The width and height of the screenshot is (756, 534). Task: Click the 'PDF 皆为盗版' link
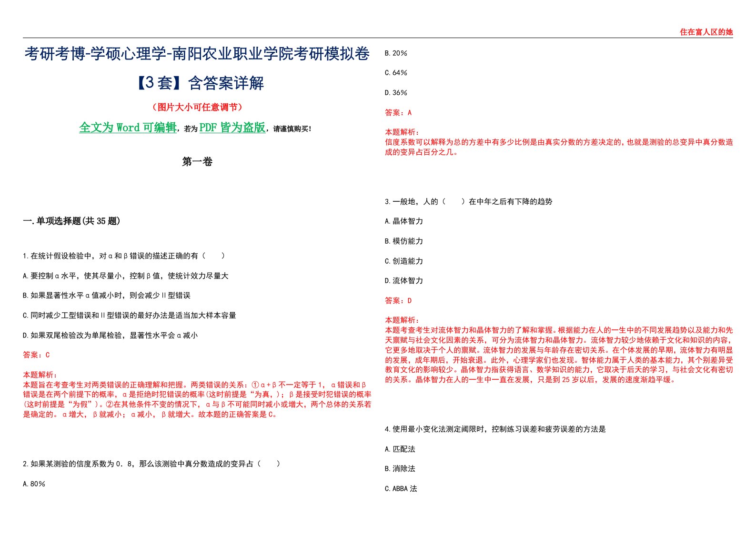232,128
